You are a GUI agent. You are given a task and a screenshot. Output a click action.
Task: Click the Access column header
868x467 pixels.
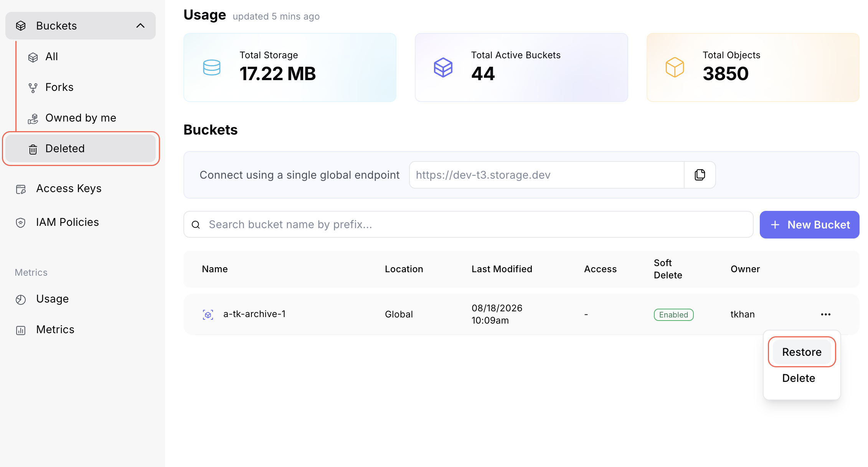click(601, 269)
